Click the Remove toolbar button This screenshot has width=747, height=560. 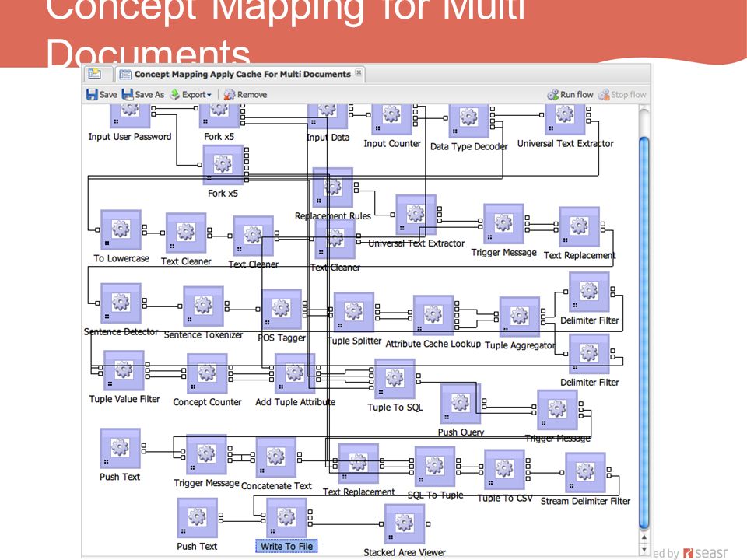point(245,94)
